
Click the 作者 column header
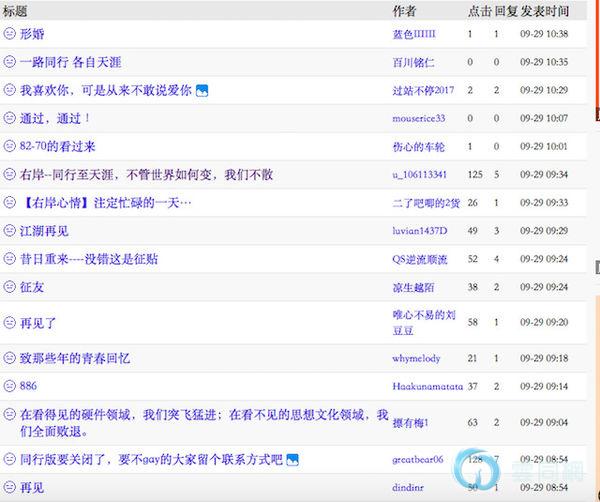tap(404, 11)
